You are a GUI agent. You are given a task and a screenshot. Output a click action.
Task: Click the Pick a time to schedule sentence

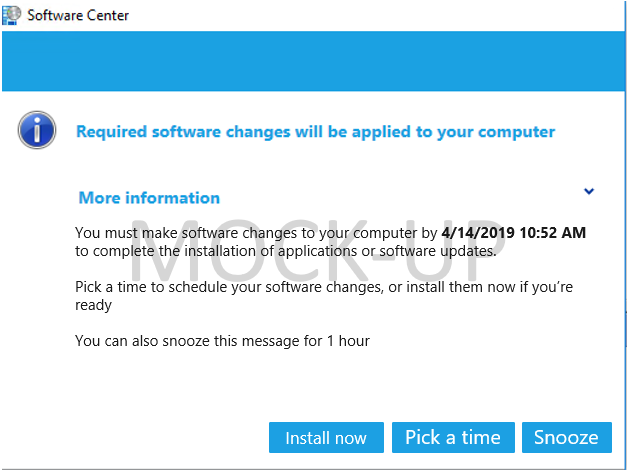[324, 287]
